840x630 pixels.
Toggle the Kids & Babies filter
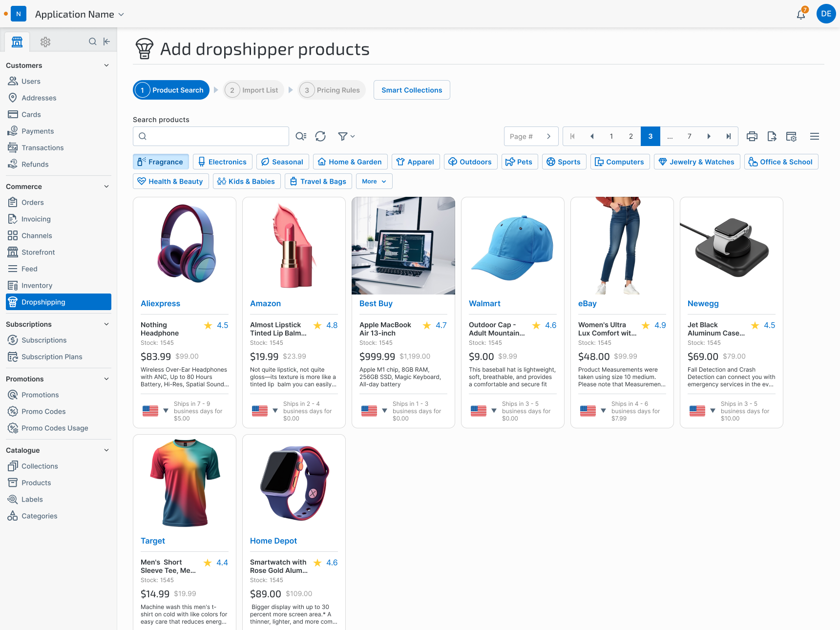pyautogui.click(x=247, y=181)
